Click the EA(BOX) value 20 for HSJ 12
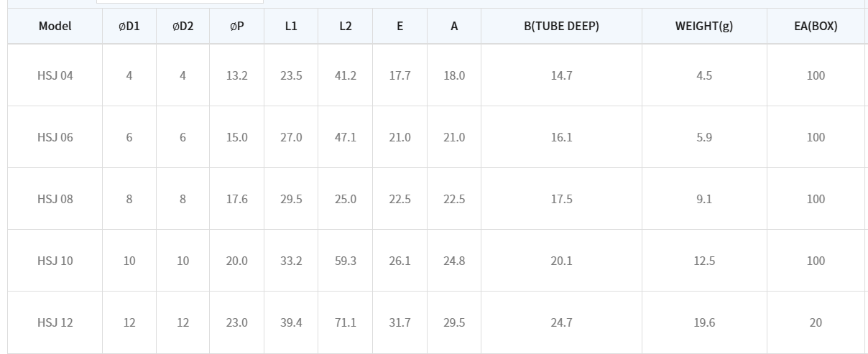The height and width of the screenshot is (354, 868). (x=816, y=322)
